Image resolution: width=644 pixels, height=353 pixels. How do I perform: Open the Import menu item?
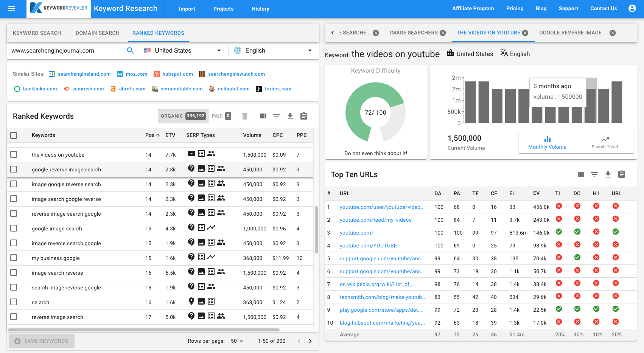coord(187,9)
